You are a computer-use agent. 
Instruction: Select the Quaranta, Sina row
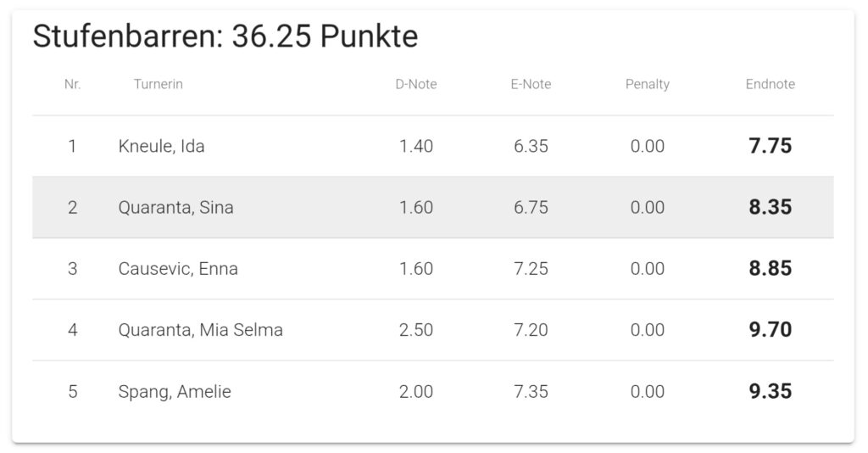pyautogui.click(x=433, y=208)
